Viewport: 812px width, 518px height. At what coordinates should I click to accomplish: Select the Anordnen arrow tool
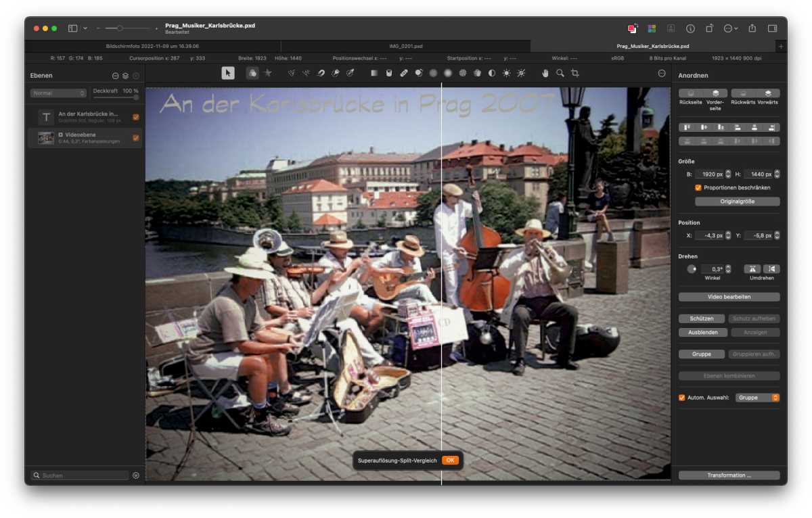(x=227, y=73)
